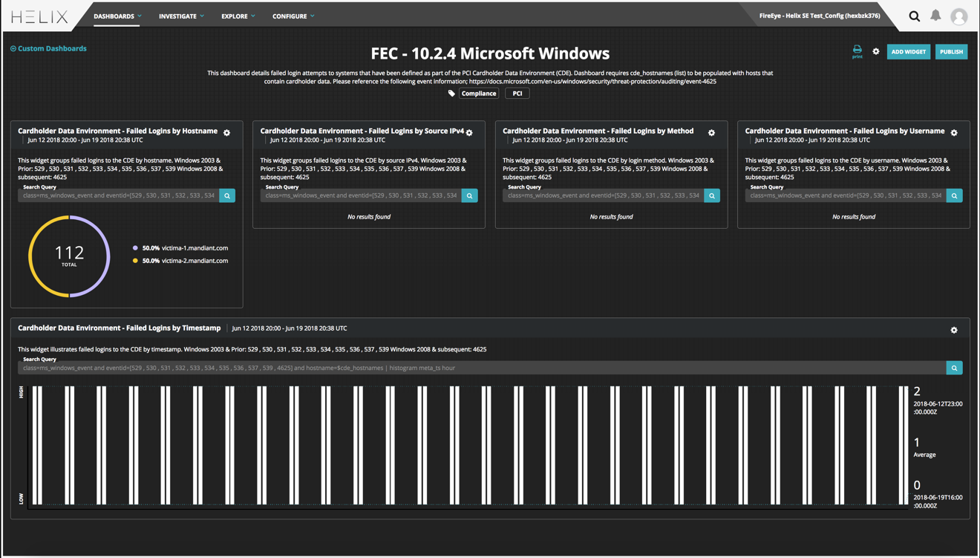Print the dashboard
The height and width of the screenshot is (558, 980).
pos(857,51)
